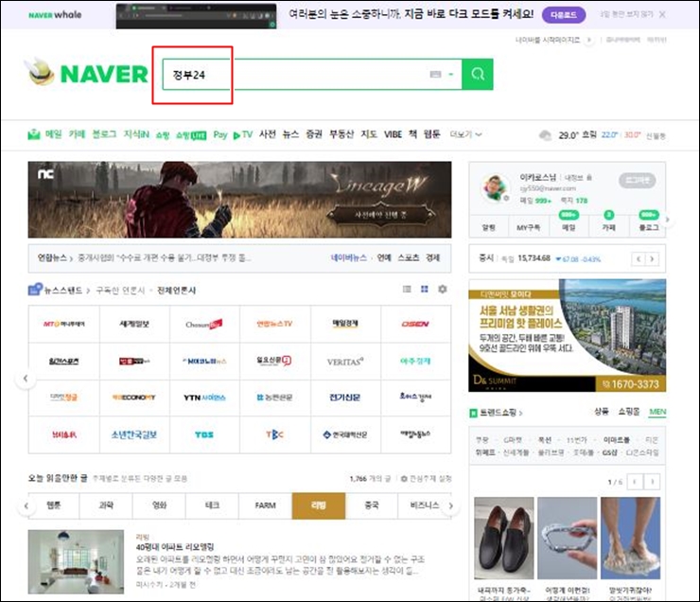Click the VERITAS press logo
700x602 pixels.
click(x=345, y=362)
